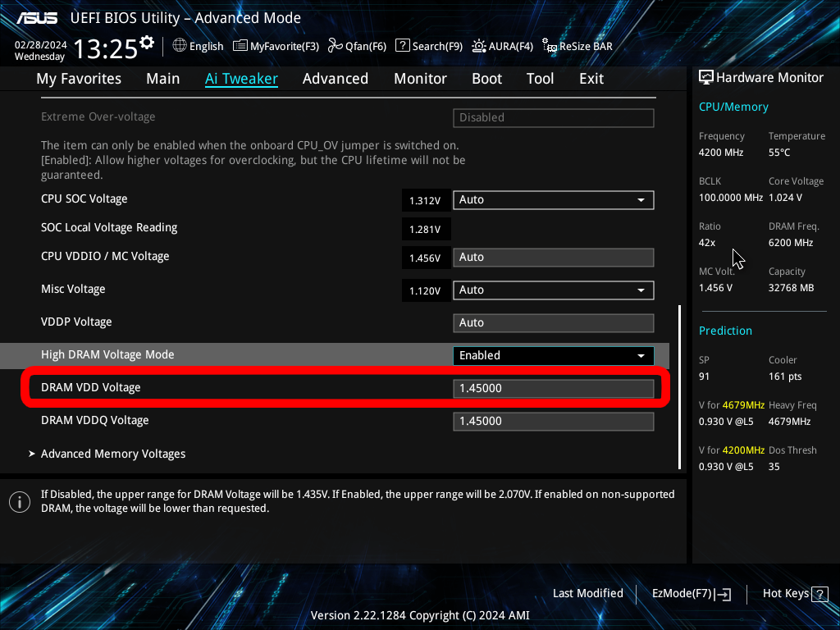The height and width of the screenshot is (630, 840).
Task: Click the info icon beside help text
Action: (20, 502)
